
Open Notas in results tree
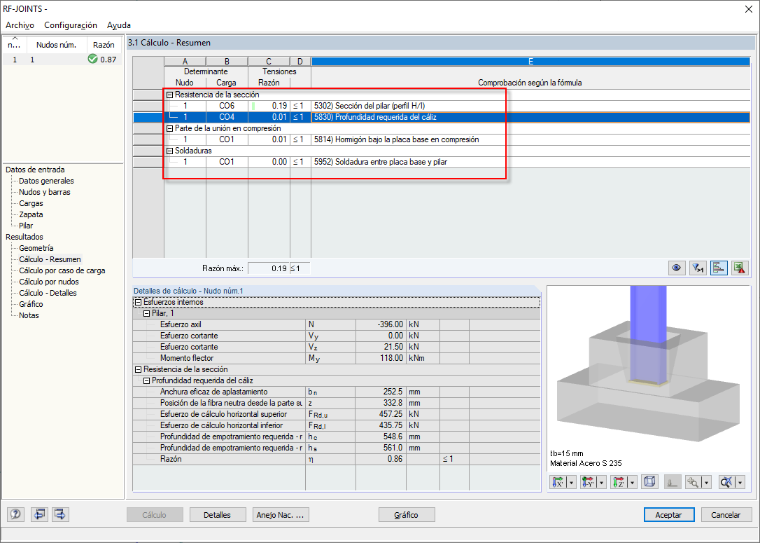tap(29, 315)
